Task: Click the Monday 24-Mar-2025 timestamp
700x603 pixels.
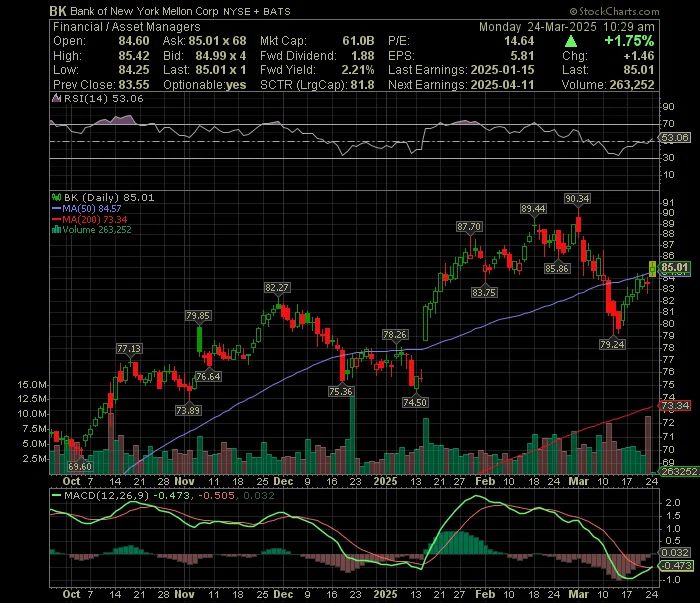Action: click(567, 27)
